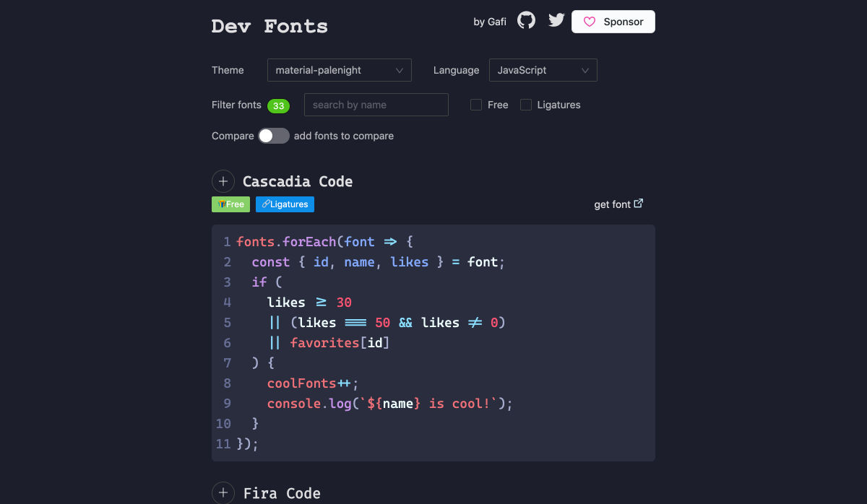
Task: Open the GitHub icon link
Action: (x=527, y=20)
